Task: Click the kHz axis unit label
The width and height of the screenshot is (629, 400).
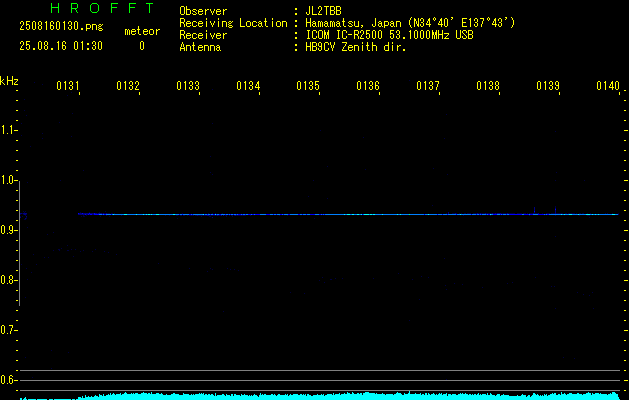Action: click(9, 81)
